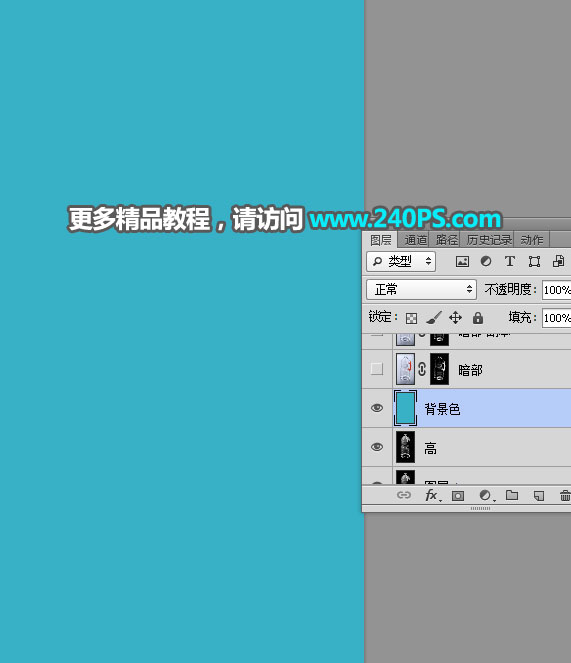Hide the 背景色 layer eye icon

point(377,408)
